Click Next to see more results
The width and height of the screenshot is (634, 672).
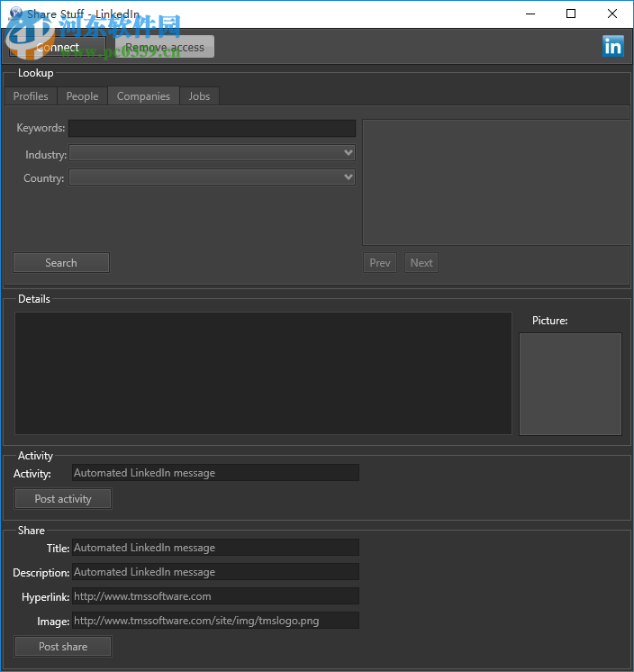(x=421, y=263)
